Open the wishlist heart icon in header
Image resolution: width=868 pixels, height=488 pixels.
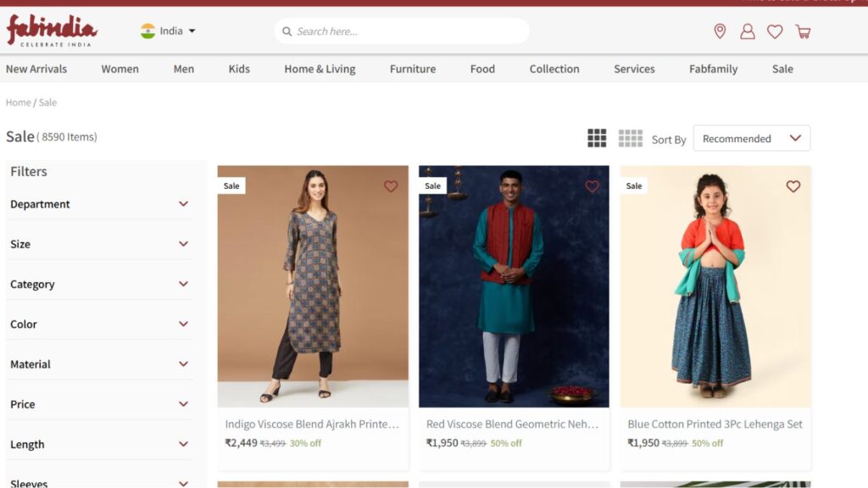[x=775, y=31]
